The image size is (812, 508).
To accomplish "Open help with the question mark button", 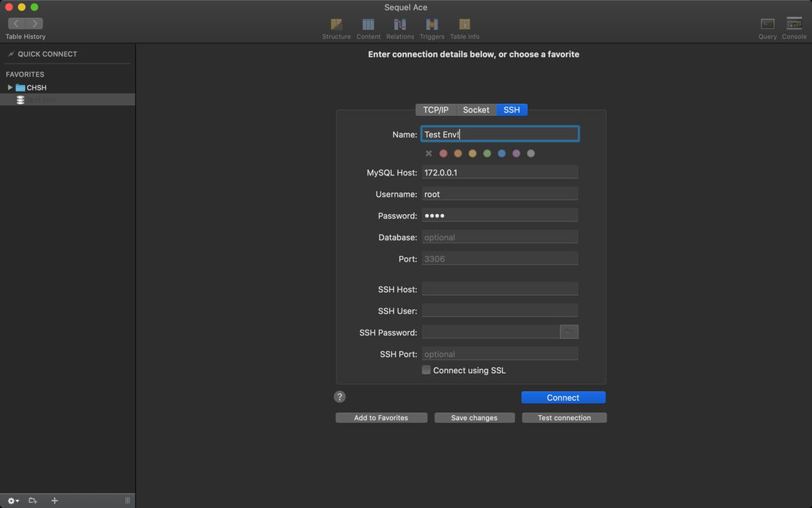I will (340, 397).
